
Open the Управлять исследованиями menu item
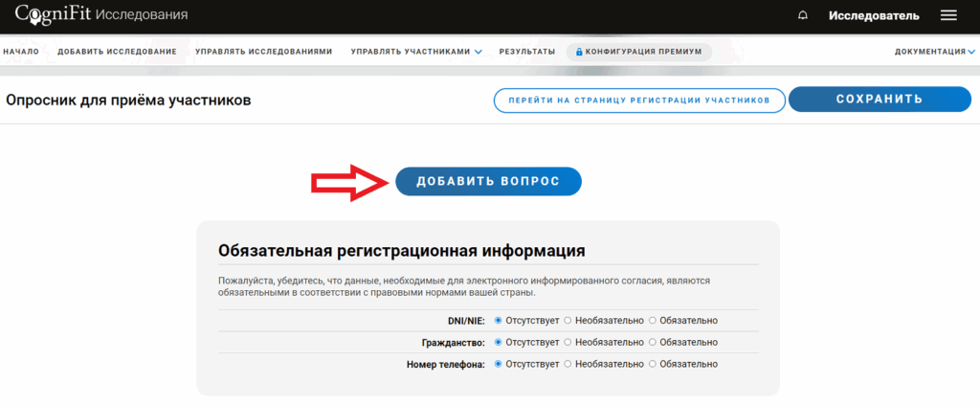263,52
